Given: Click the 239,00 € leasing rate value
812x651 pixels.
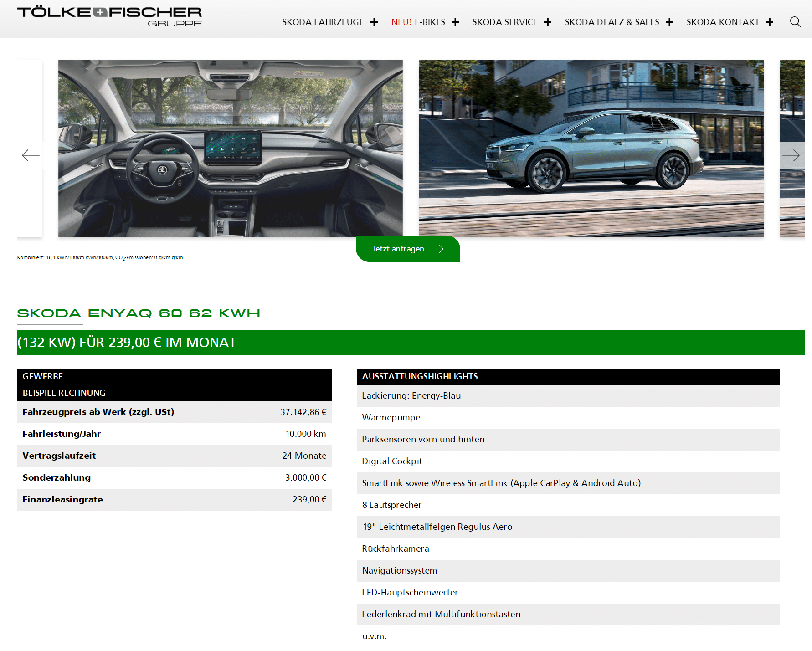Looking at the screenshot, I should point(309,500).
